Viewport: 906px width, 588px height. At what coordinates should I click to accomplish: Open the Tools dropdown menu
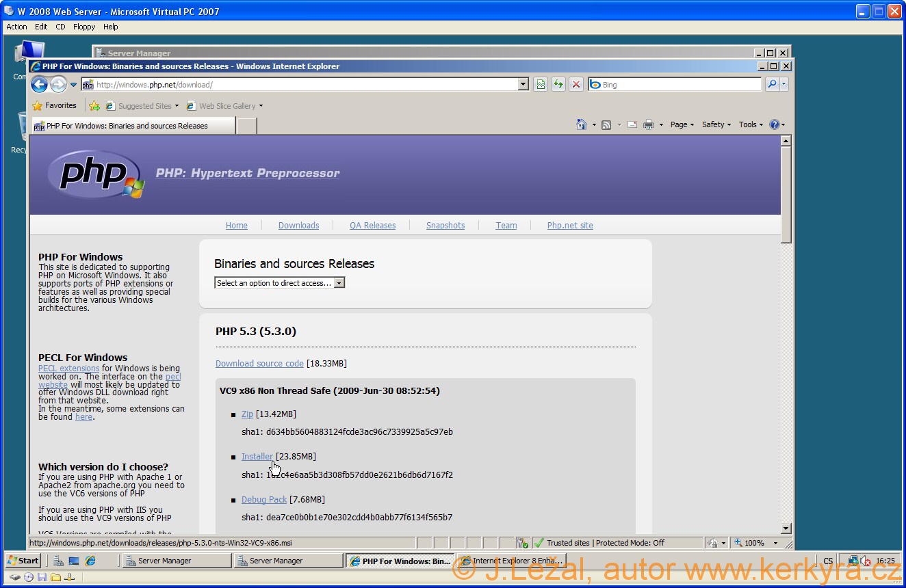click(751, 124)
